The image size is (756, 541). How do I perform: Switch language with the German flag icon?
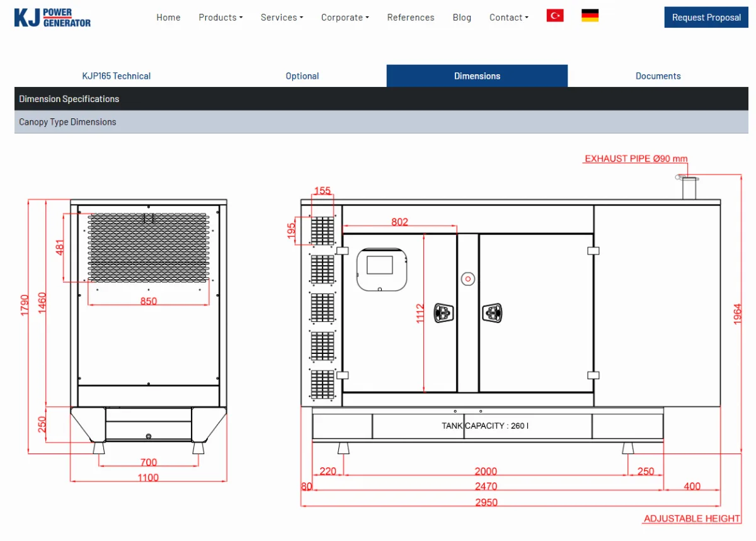coord(590,16)
